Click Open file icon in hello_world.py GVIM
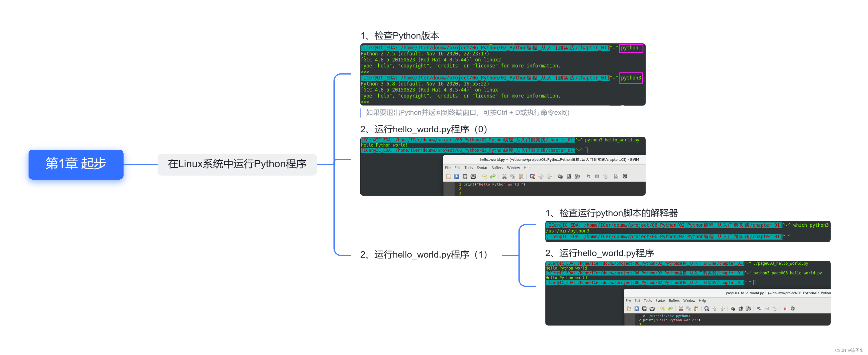This screenshot has width=868, height=355. [448, 176]
